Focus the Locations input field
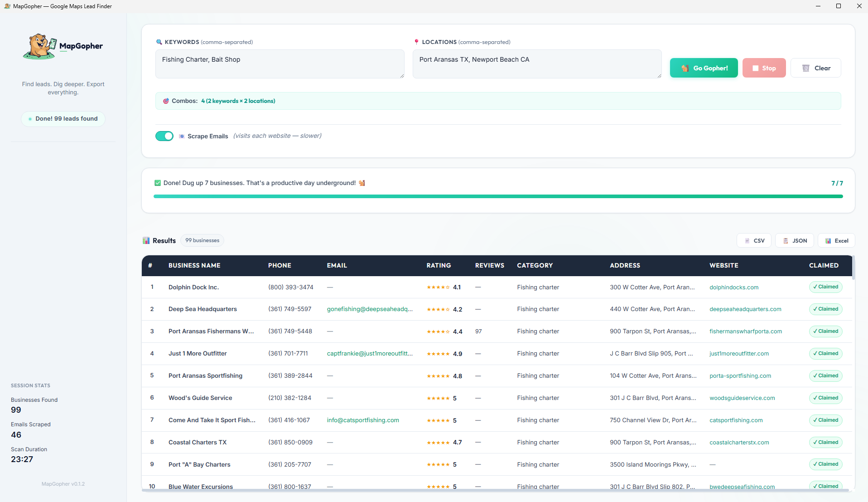The image size is (868, 502). tap(537, 64)
